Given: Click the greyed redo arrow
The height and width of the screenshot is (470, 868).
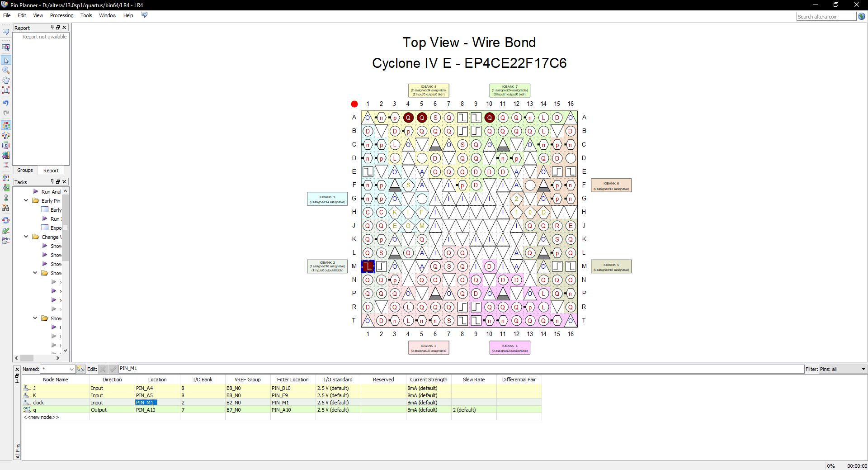Looking at the screenshot, I should tap(6, 113).
